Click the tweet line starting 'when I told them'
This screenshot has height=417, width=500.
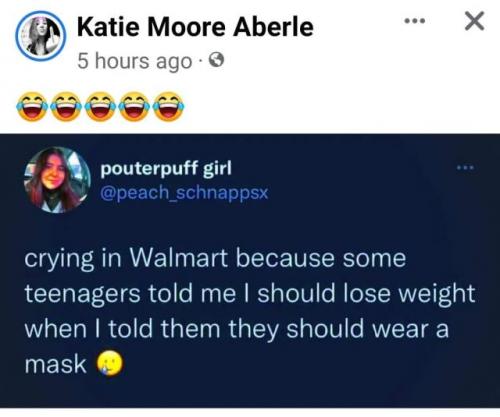coord(237,329)
